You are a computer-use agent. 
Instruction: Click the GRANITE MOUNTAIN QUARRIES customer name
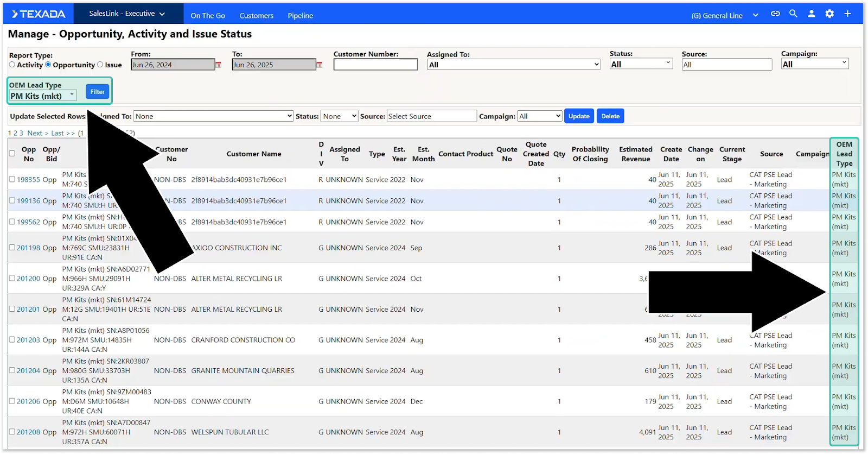coord(242,370)
